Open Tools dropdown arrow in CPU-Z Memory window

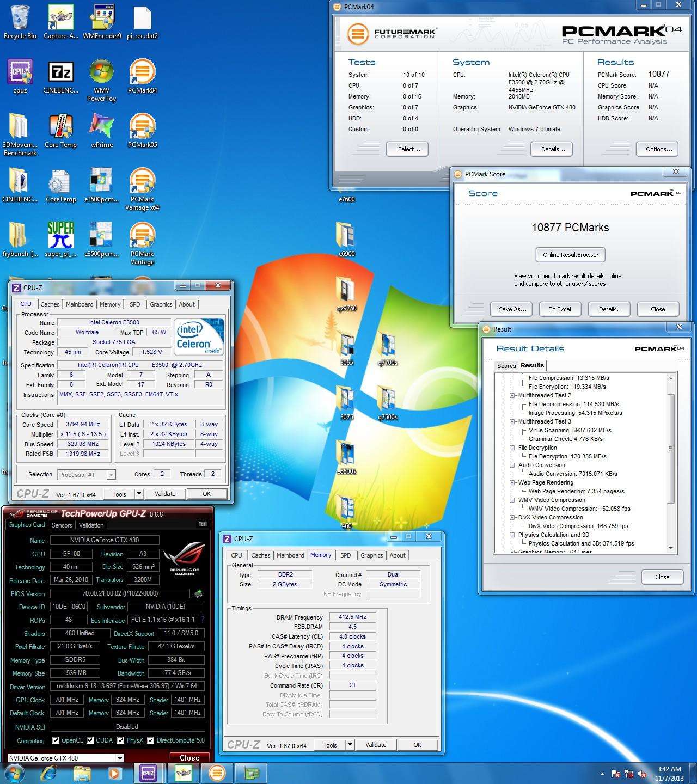[350, 745]
